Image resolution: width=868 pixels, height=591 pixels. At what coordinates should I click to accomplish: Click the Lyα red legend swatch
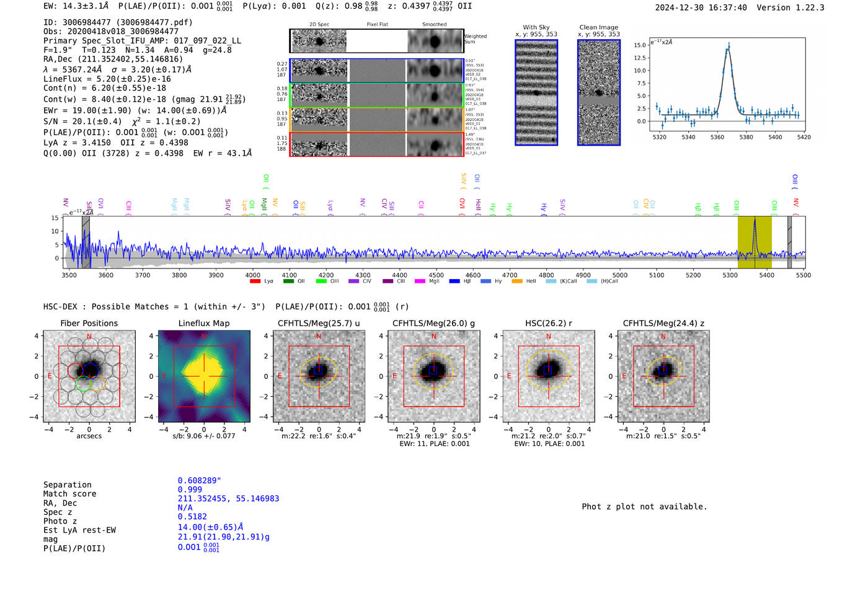pyautogui.click(x=255, y=281)
